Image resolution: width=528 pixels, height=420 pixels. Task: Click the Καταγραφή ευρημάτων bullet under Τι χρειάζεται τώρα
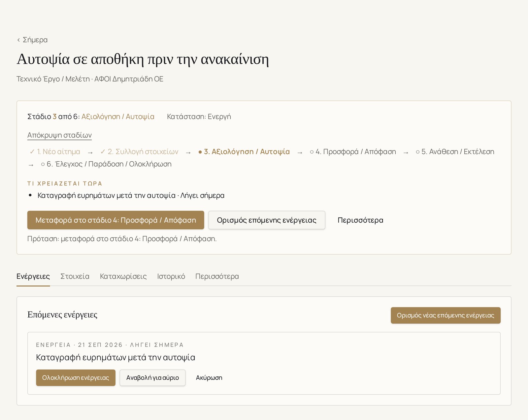click(131, 196)
